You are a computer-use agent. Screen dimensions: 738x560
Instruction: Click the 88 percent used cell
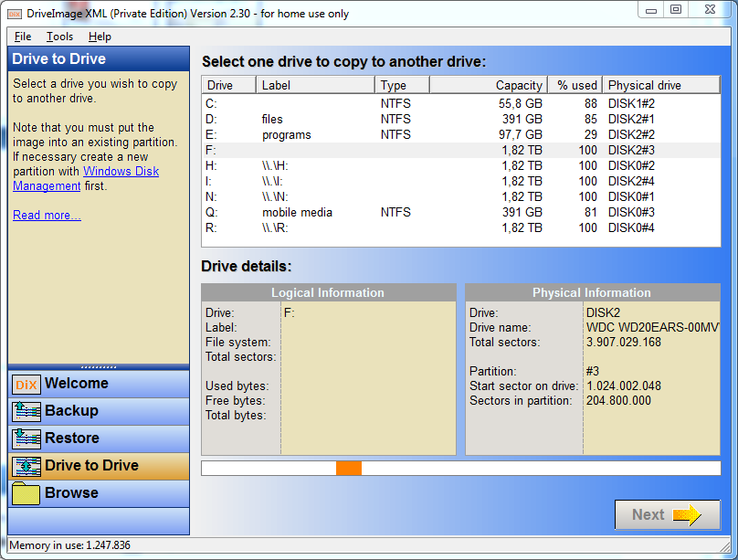(x=591, y=103)
